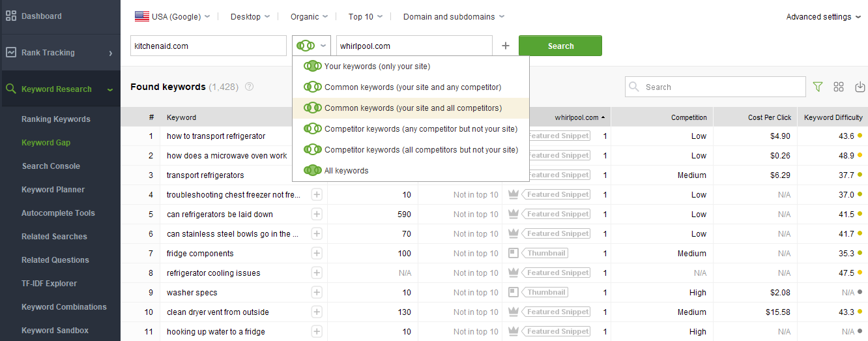Select Common keywords (your site and any competitor)
The height and width of the screenshot is (341, 868).
coord(411,87)
